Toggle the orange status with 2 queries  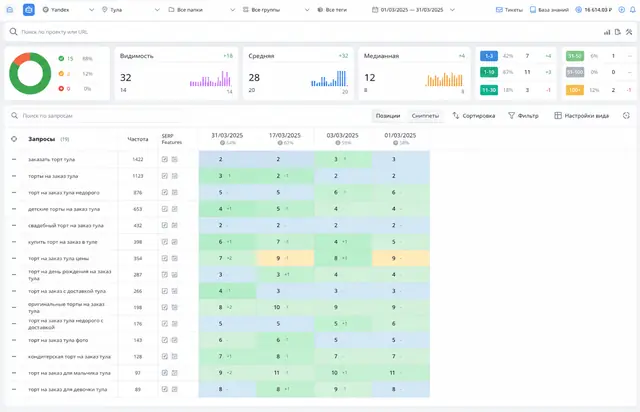tap(61, 73)
